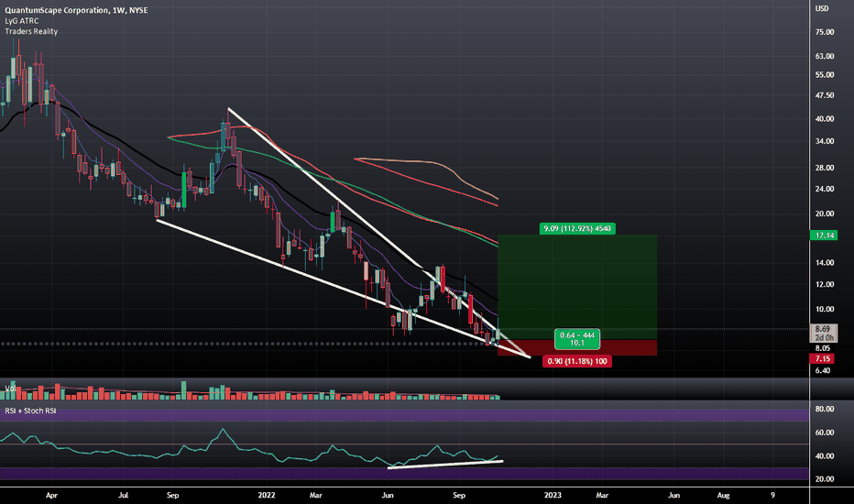Click the 12.00 price axis label
The width and height of the screenshot is (854, 504).
point(825,284)
